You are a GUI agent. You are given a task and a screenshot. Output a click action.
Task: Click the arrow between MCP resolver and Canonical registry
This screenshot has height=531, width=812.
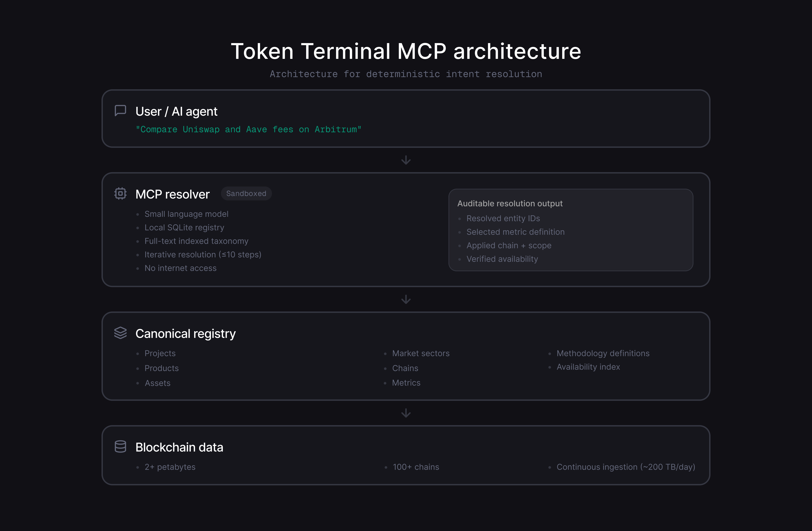tap(406, 299)
